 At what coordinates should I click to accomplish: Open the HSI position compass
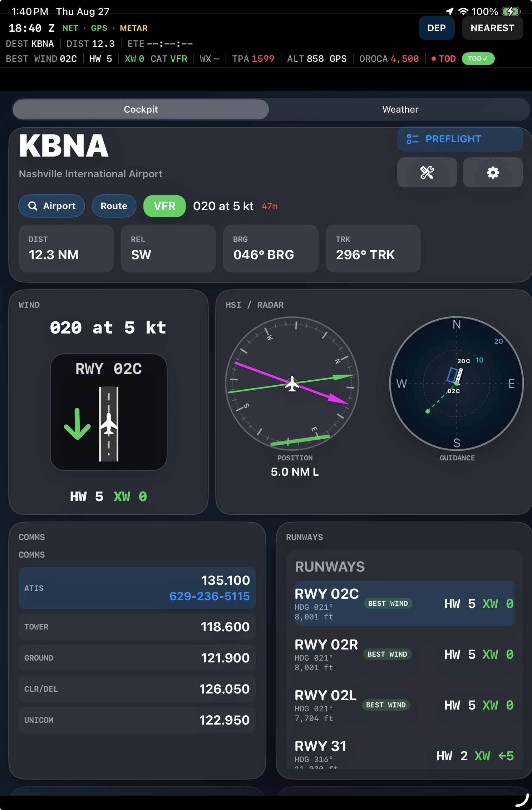click(x=292, y=384)
